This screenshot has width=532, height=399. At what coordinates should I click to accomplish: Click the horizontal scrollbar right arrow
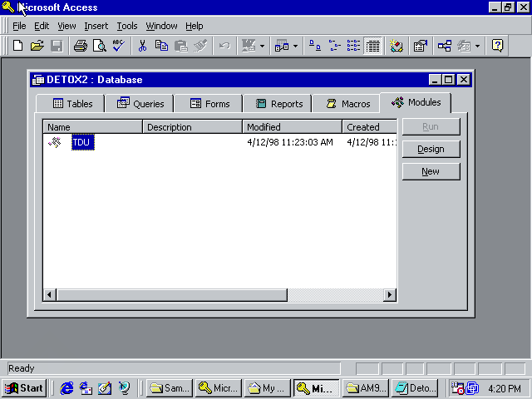390,295
